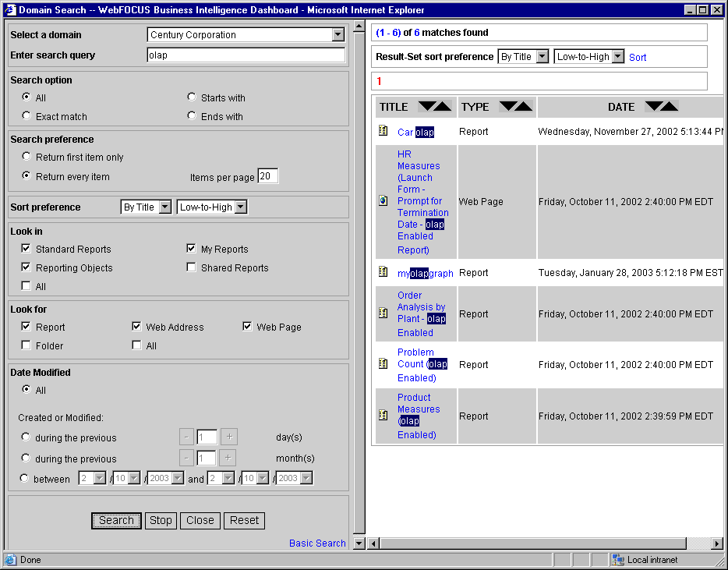Select during the previous month(s) radio
This screenshot has width=728, height=570.
(26, 458)
